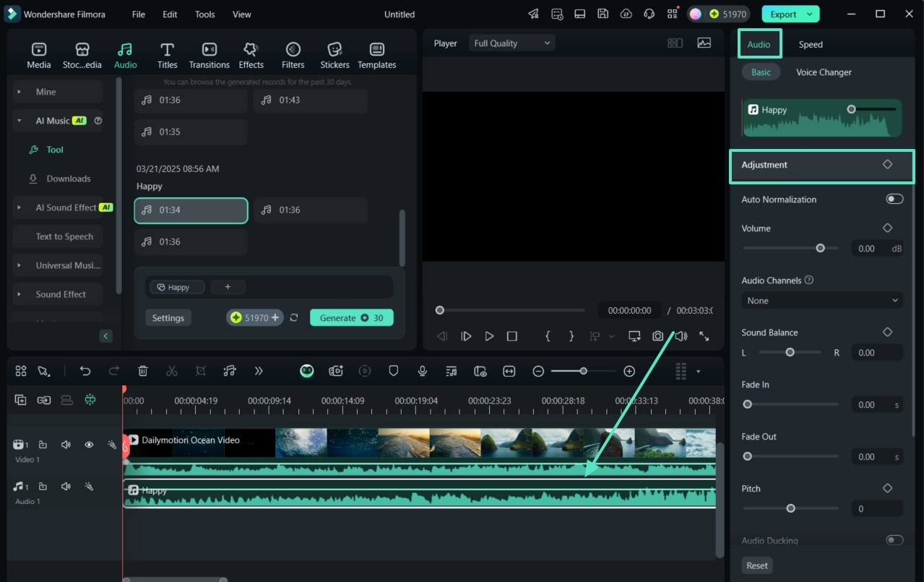Click the delete trash icon
924x582 pixels.
143,371
